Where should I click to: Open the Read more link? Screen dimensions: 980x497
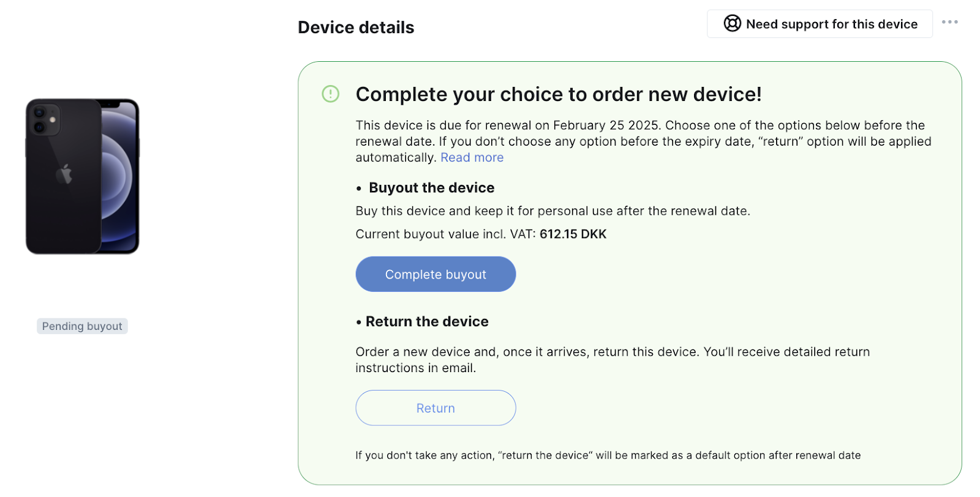[x=472, y=157]
